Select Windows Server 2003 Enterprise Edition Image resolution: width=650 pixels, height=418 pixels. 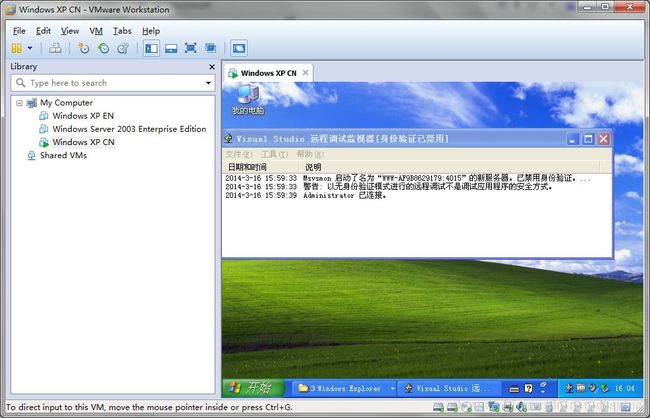(129, 129)
